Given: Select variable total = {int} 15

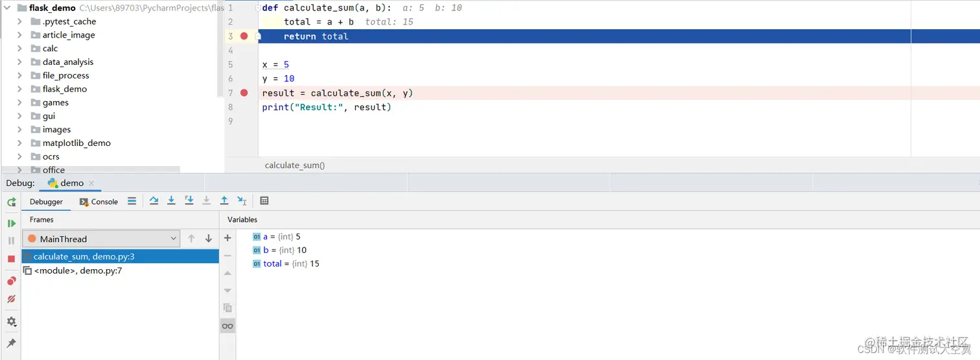Looking at the screenshot, I should pos(286,263).
